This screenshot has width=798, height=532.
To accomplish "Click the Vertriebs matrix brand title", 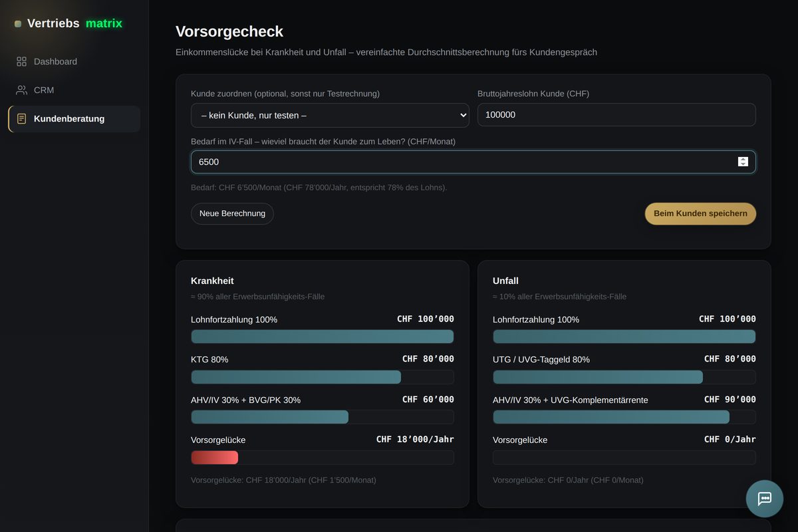I will 74,23.
